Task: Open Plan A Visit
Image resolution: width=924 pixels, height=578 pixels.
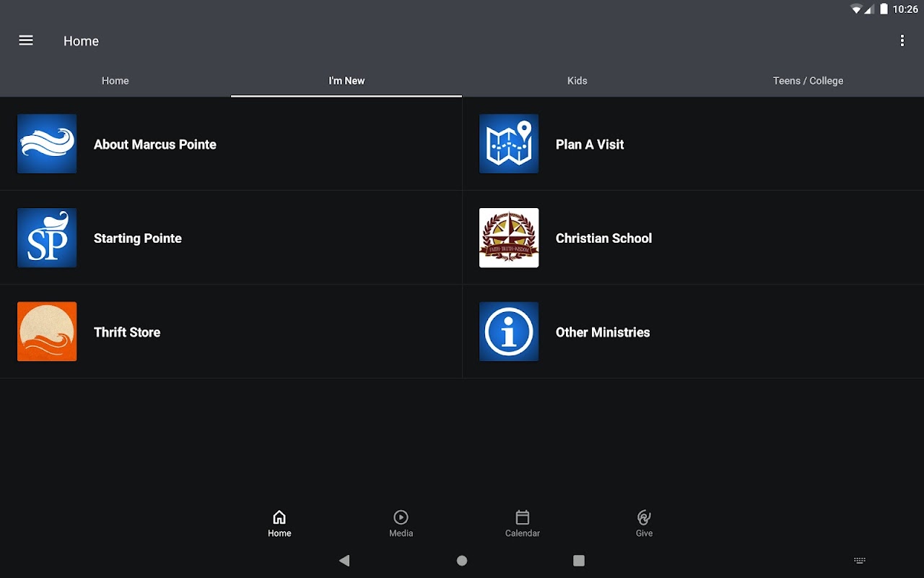Action: pyautogui.click(x=693, y=144)
